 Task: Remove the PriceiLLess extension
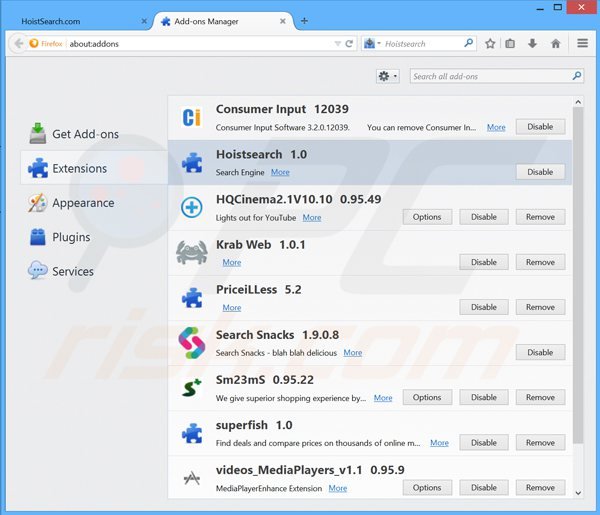tap(540, 307)
